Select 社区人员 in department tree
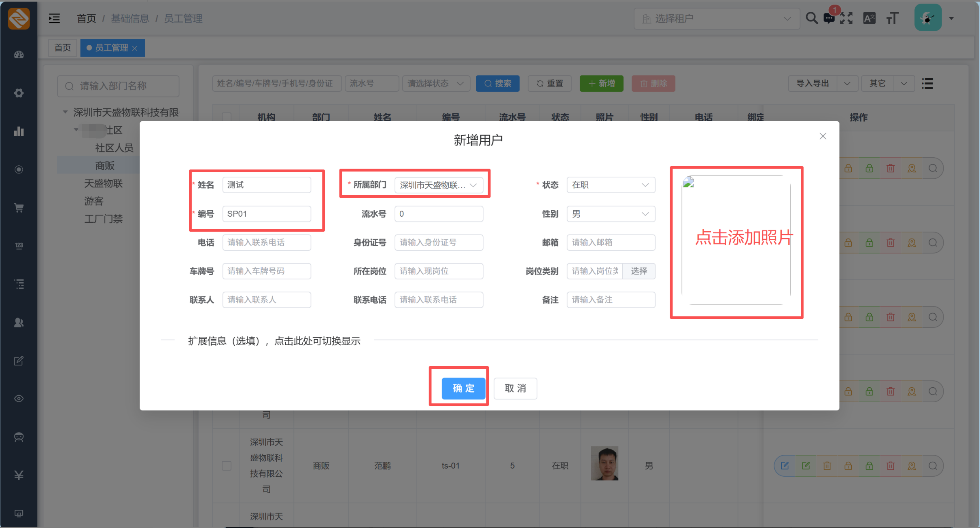Viewport: 980px width, 528px height. point(114,148)
